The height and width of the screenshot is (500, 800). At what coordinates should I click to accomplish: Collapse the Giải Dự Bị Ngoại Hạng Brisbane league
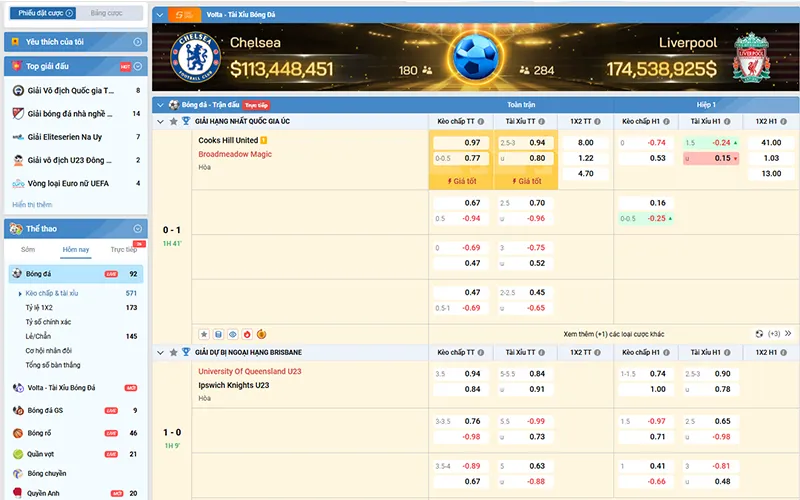coord(160,352)
